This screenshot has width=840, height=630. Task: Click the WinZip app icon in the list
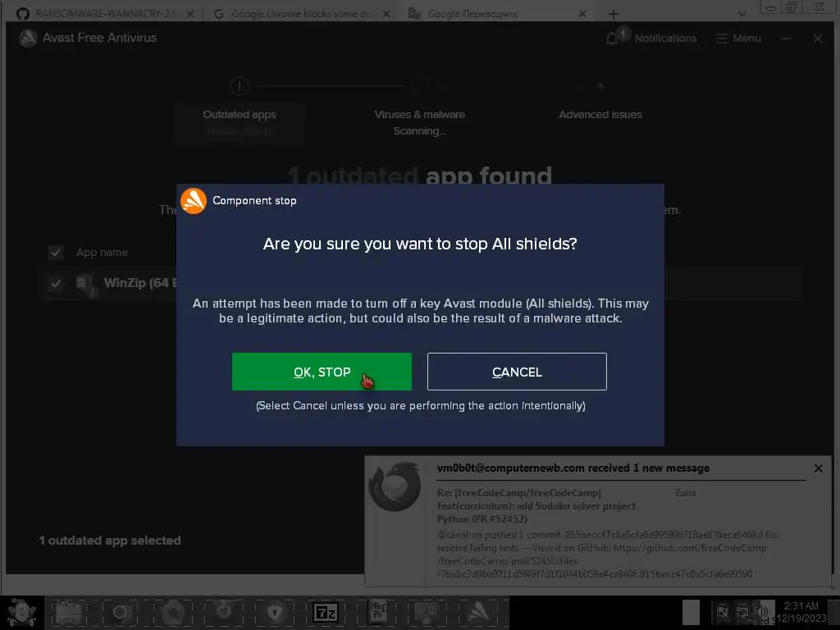point(85,284)
